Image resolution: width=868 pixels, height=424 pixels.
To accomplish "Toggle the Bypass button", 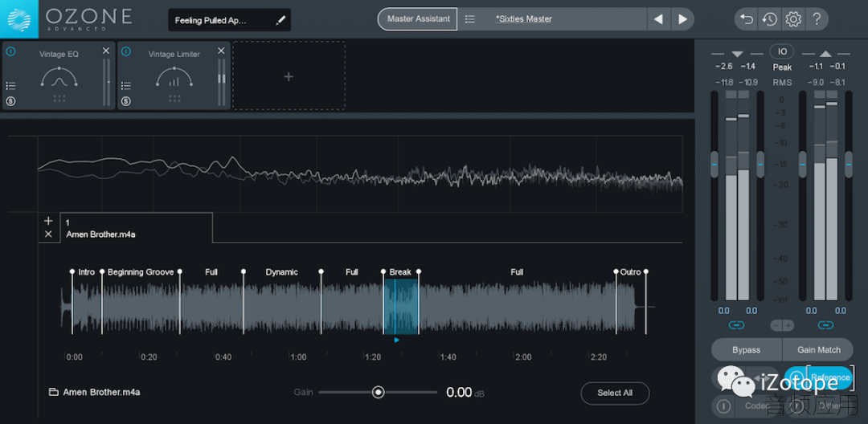I will click(746, 350).
